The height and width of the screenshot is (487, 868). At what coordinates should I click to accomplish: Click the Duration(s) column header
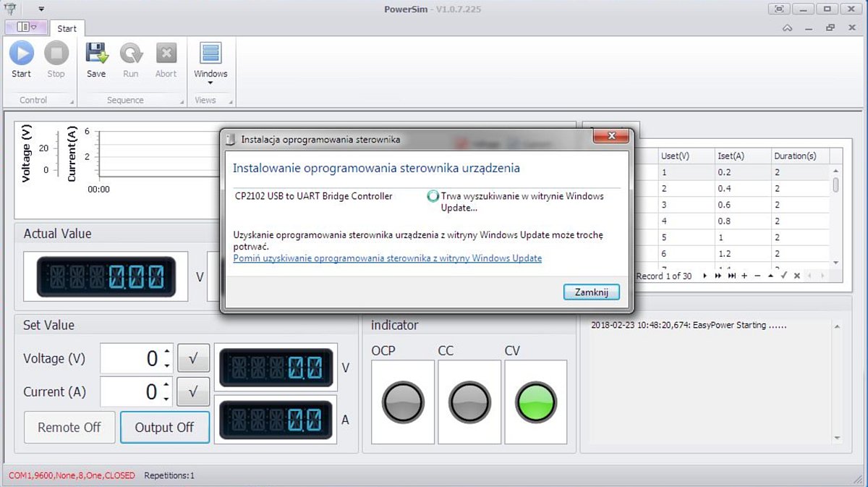pos(799,156)
